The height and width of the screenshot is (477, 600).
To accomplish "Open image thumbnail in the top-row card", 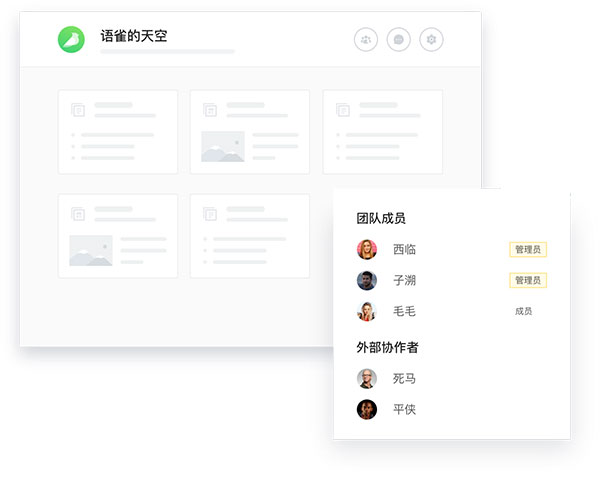I will click(222, 146).
